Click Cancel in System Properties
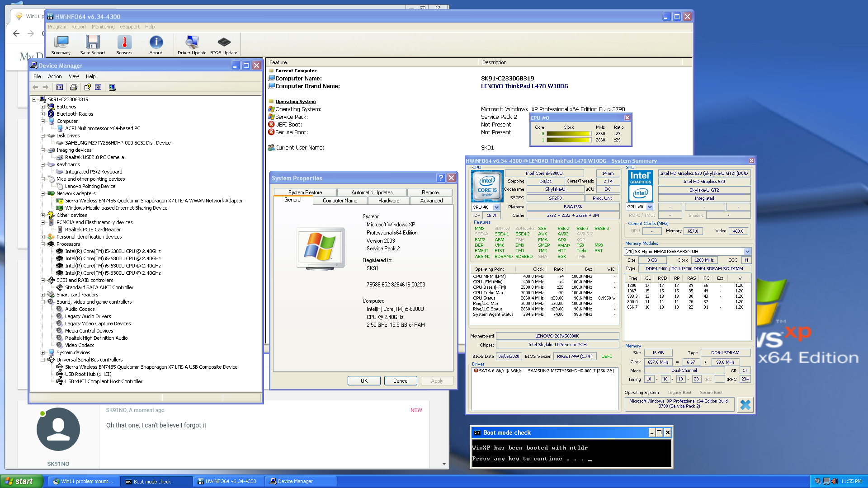The image size is (868, 488). [401, 381]
